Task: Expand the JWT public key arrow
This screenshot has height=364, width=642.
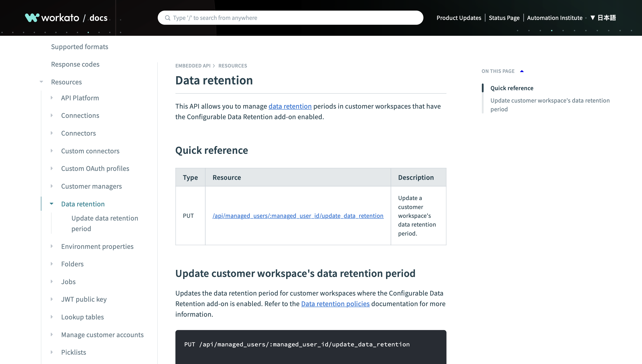Action: click(52, 299)
